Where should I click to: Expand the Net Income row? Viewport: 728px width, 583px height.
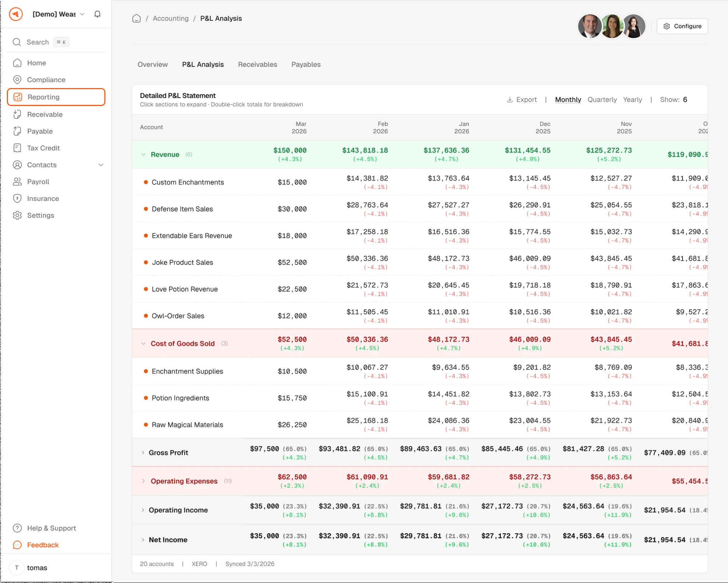point(143,540)
